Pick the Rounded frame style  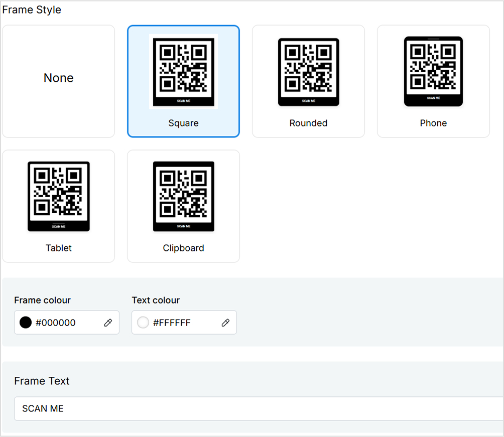click(x=309, y=81)
